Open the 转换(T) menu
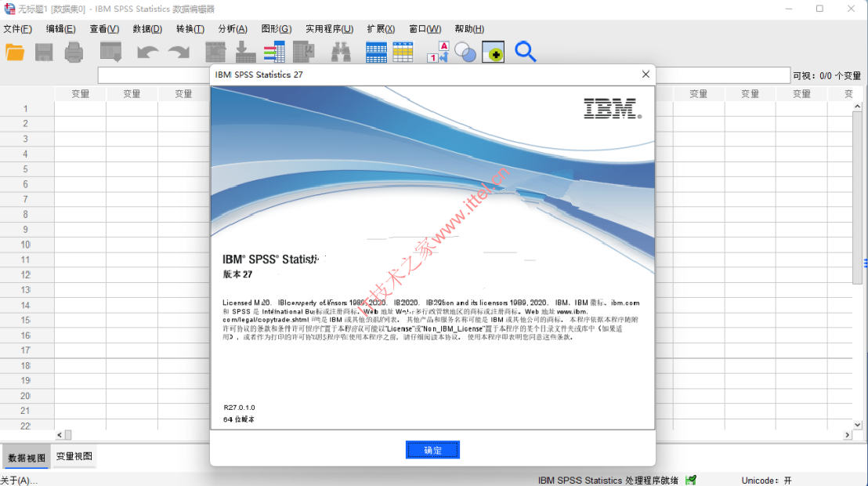 [190, 29]
